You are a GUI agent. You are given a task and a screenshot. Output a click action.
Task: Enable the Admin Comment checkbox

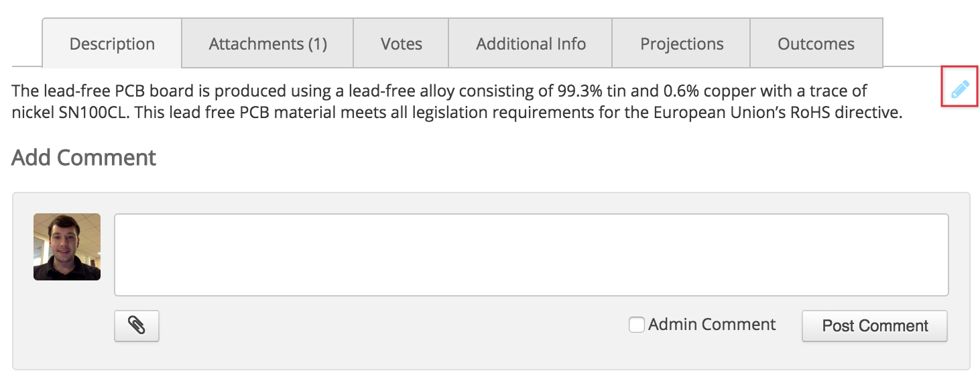point(636,325)
